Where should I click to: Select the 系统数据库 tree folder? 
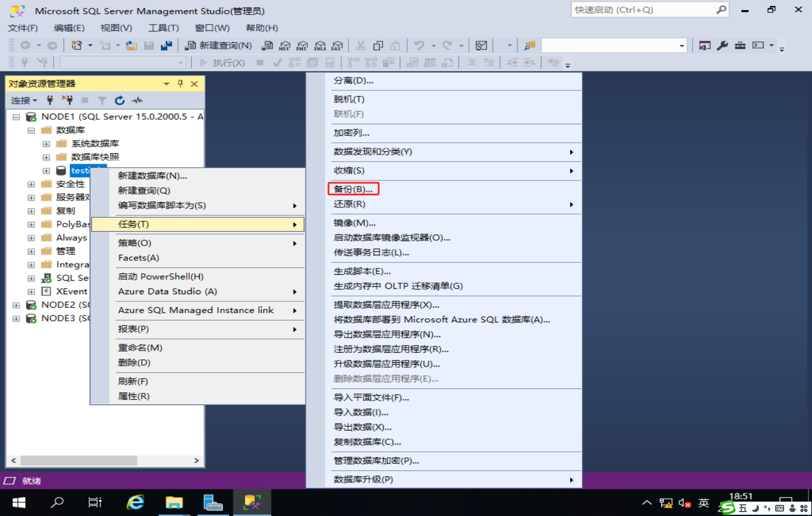click(95, 144)
